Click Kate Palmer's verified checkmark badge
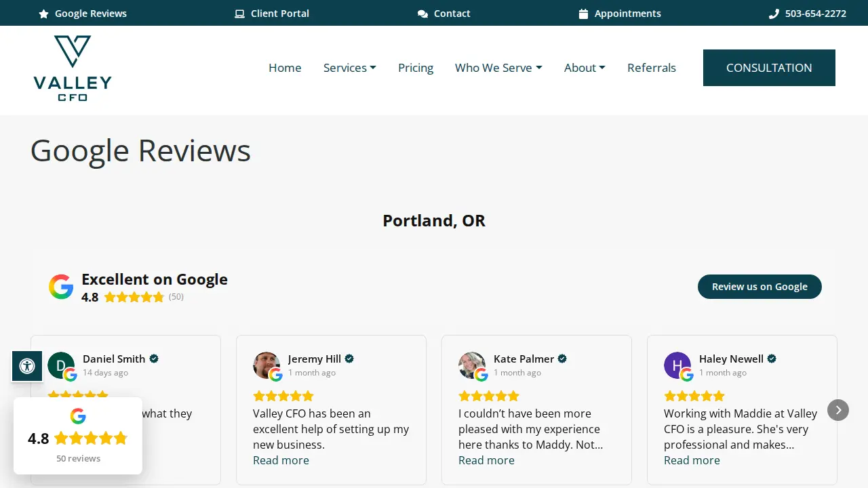The image size is (868, 488). coord(562,359)
